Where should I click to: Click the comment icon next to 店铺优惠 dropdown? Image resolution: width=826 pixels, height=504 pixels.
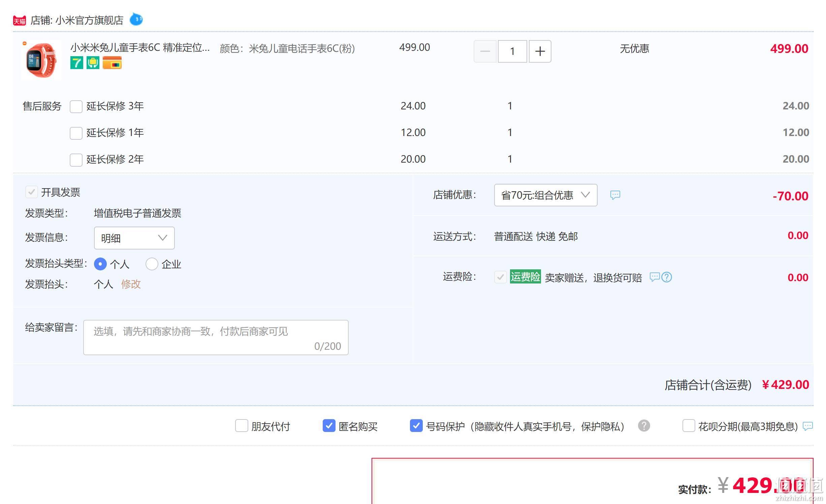click(x=615, y=195)
